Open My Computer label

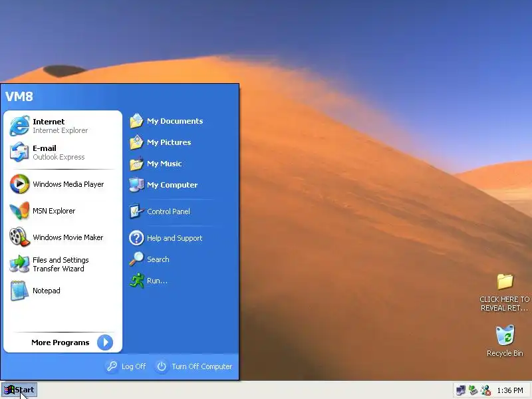pyautogui.click(x=172, y=185)
